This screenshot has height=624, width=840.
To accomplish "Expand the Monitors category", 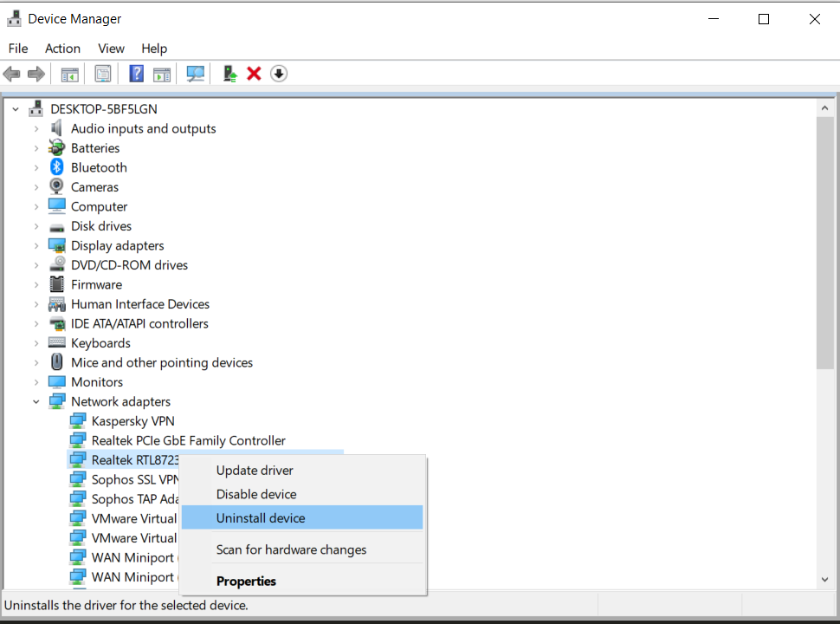I will click(36, 382).
